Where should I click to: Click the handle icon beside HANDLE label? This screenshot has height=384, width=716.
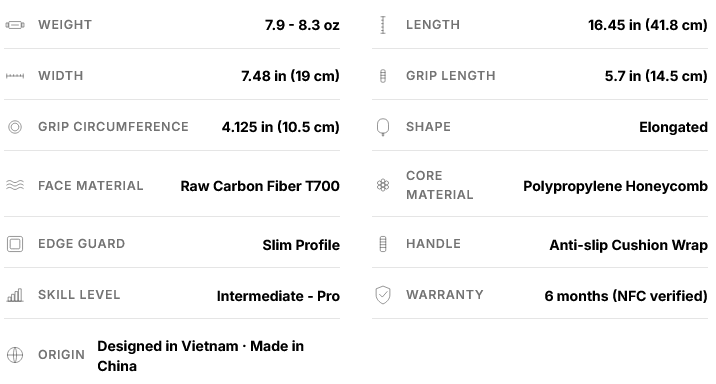click(x=383, y=244)
